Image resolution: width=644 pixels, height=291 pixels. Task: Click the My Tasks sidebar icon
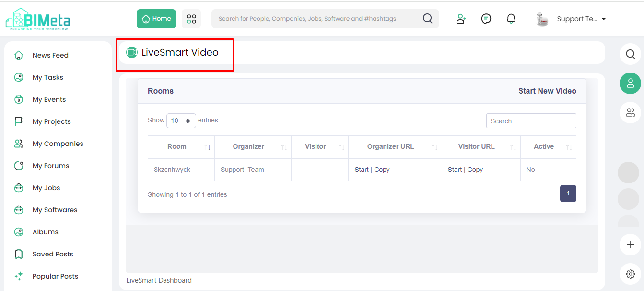(x=19, y=77)
